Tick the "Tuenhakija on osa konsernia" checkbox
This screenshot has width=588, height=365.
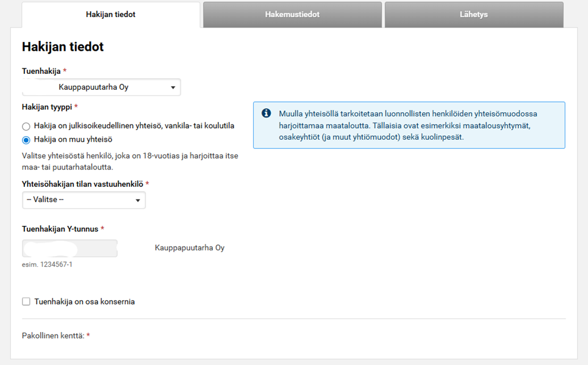[x=26, y=302]
